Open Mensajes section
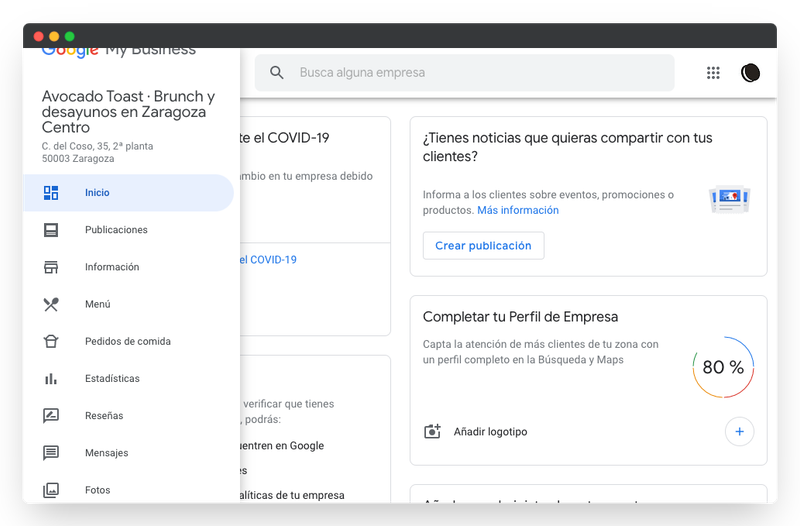The width and height of the screenshot is (800, 526). pos(129,453)
